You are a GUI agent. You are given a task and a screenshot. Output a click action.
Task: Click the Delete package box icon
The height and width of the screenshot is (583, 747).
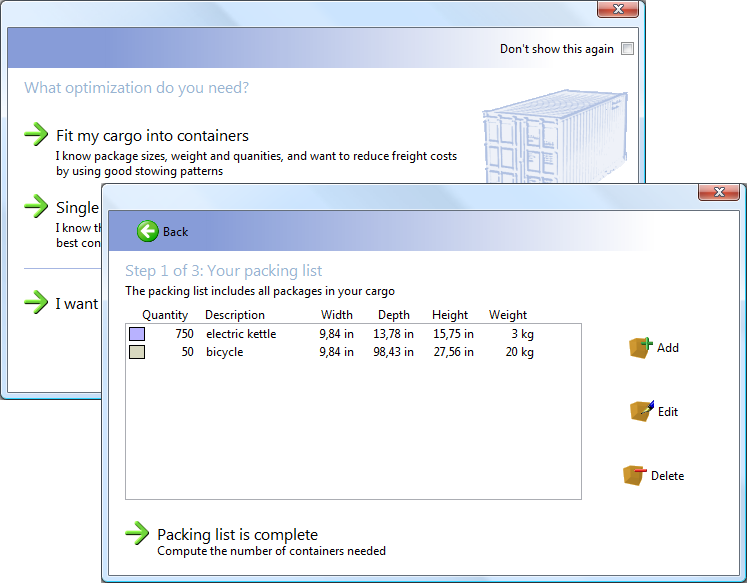pos(633,475)
